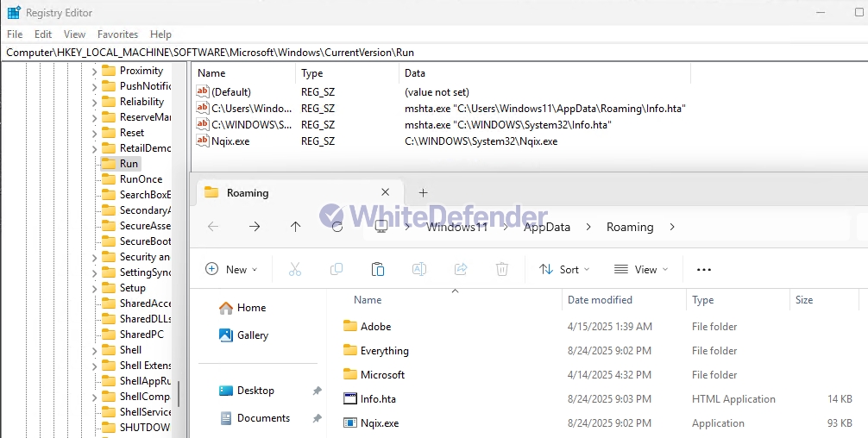This screenshot has height=438, width=868.
Task: Open the Registry Editor File menu
Action: (x=15, y=34)
